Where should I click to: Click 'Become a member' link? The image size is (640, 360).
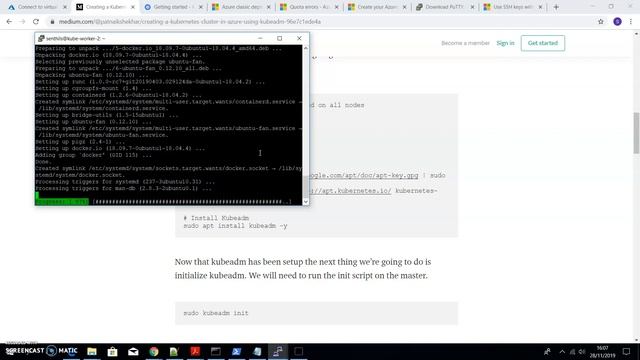pyautogui.click(x=465, y=43)
